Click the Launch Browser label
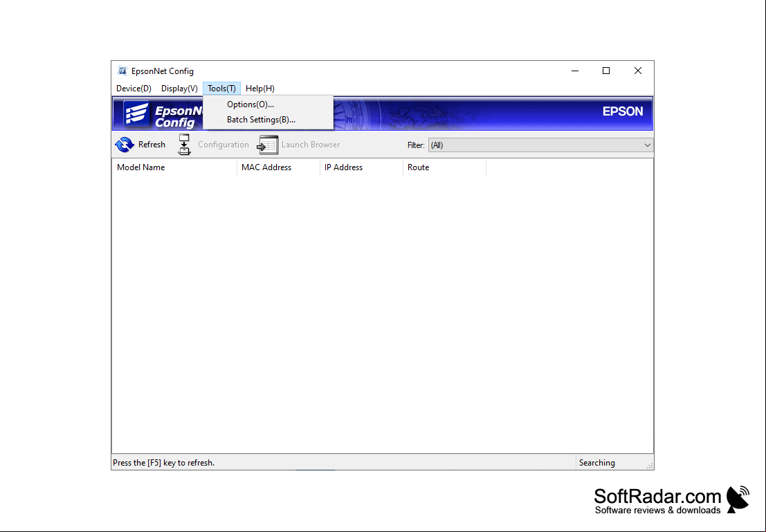 [x=311, y=145]
